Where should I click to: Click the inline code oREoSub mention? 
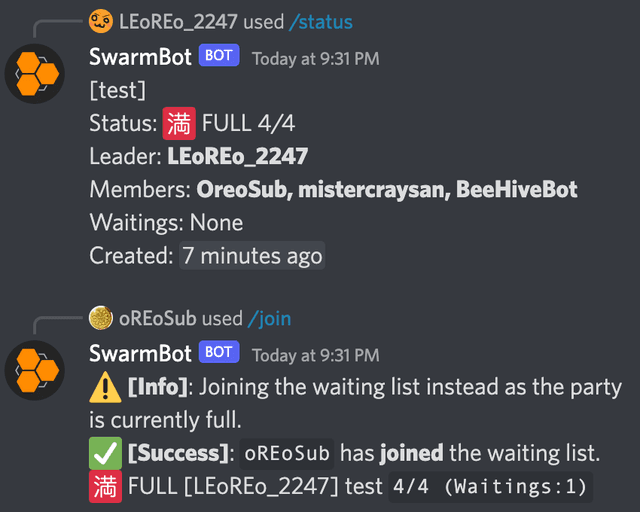288,453
